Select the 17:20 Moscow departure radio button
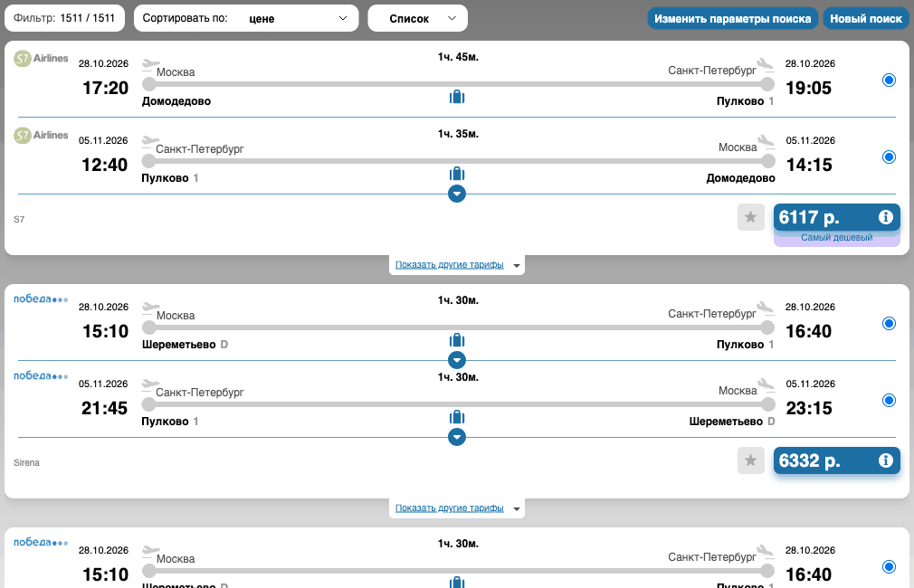This screenshot has width=914, height=588. tap(889, 80)
